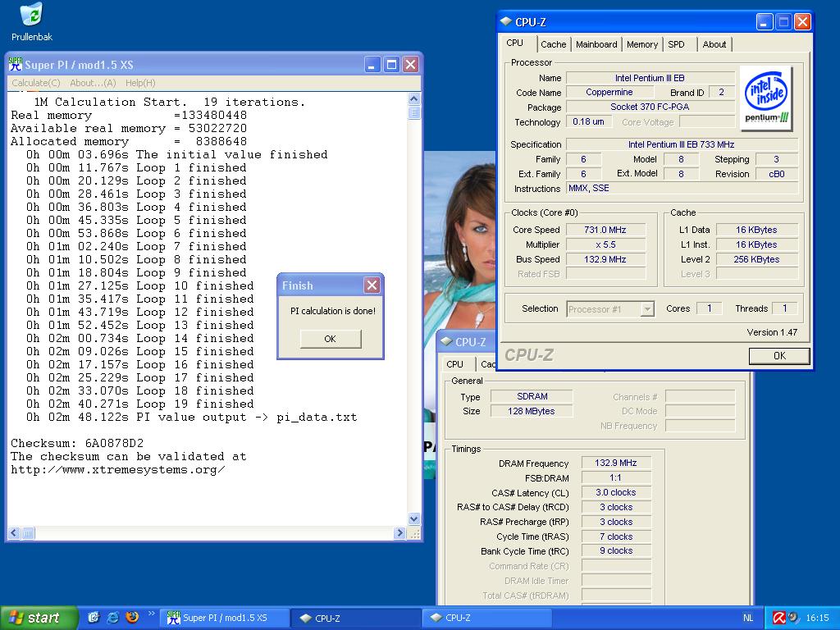840x630 pixels.
Task: Switch to the Mainboard tab in CPU-Z
Action: (596, 44)
